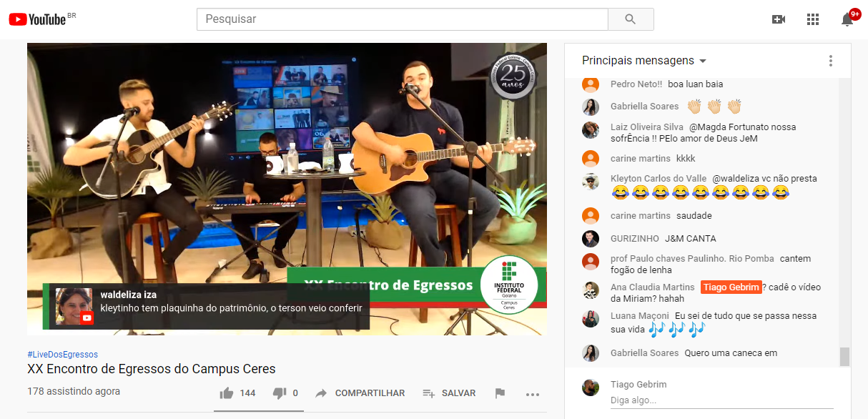Image resolution: width=868 pixels, height=419 pixels.
Task: Click the Tiago Gebrim orange mention tag
Action: 731,287
